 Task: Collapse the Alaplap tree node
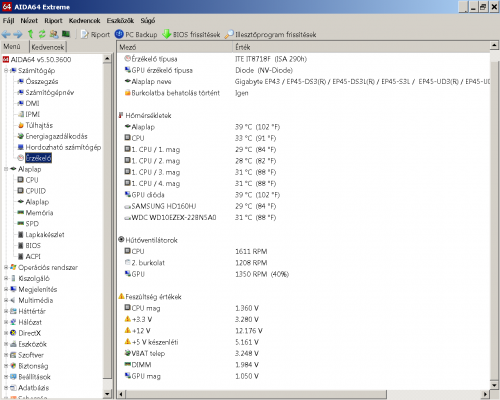tap(6, 169)
